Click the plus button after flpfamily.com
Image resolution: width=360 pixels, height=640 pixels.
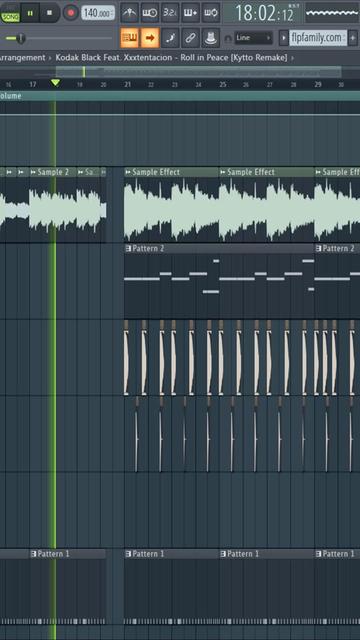click(353, 38)
